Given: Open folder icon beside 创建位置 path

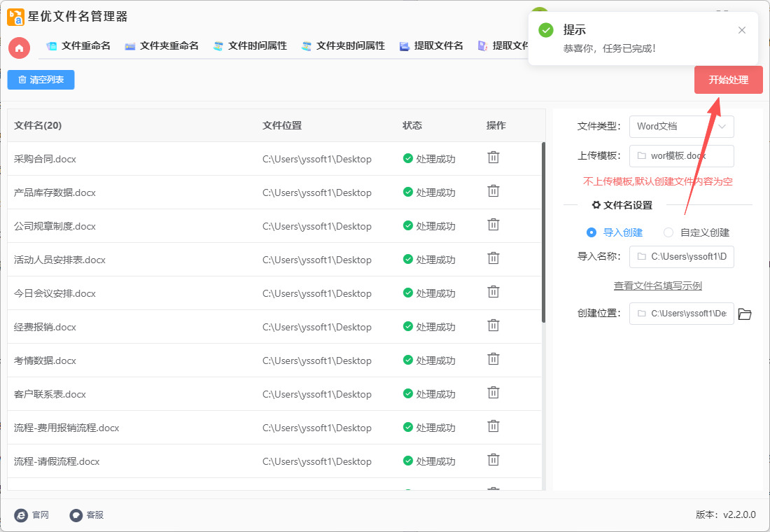Looking at the screenshot, I should tap(745, 314).
